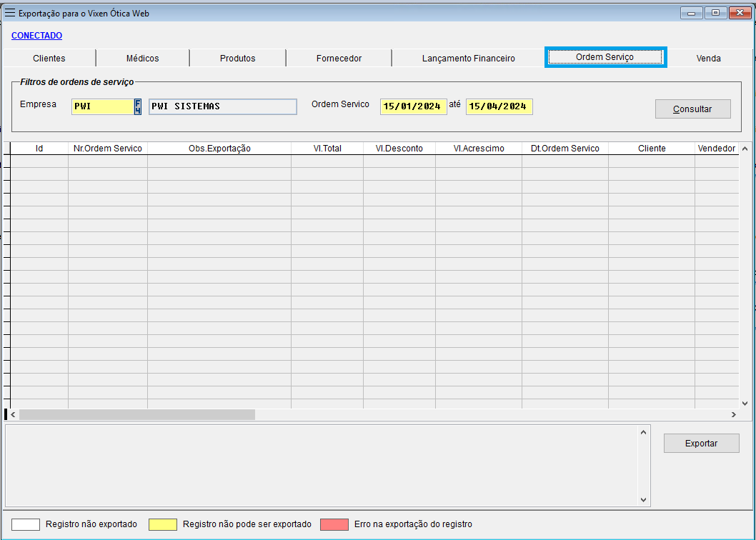Open the Clientes tab

tap(49, 59)
